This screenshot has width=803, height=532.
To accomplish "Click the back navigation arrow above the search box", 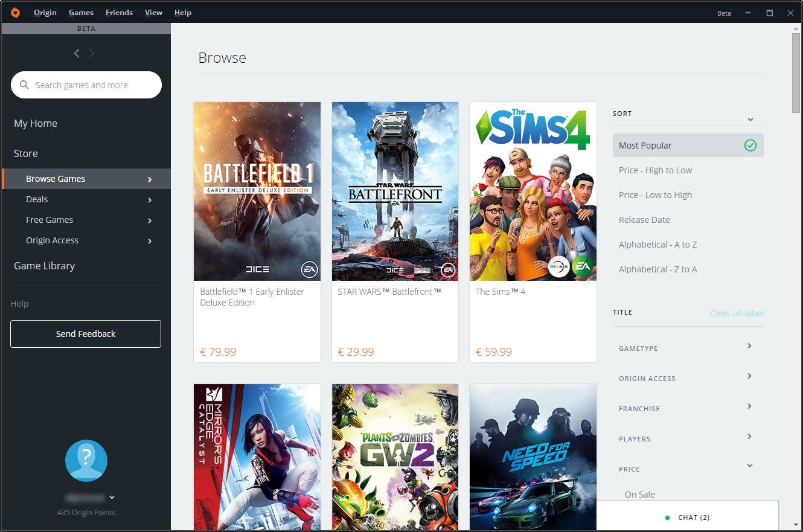I will [77, 53].
